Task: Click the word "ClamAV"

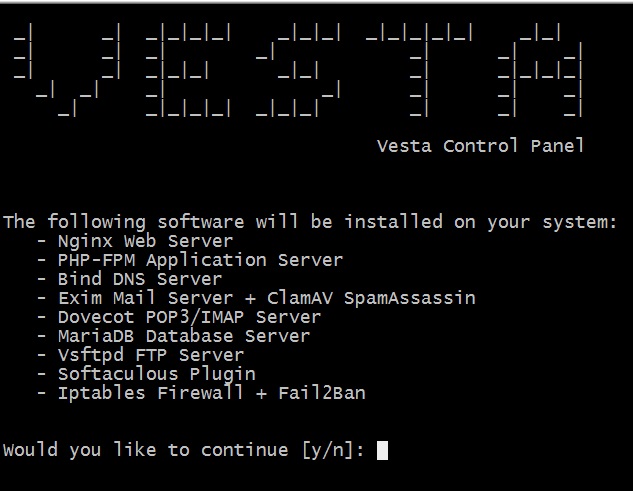Action: point(300,298)
